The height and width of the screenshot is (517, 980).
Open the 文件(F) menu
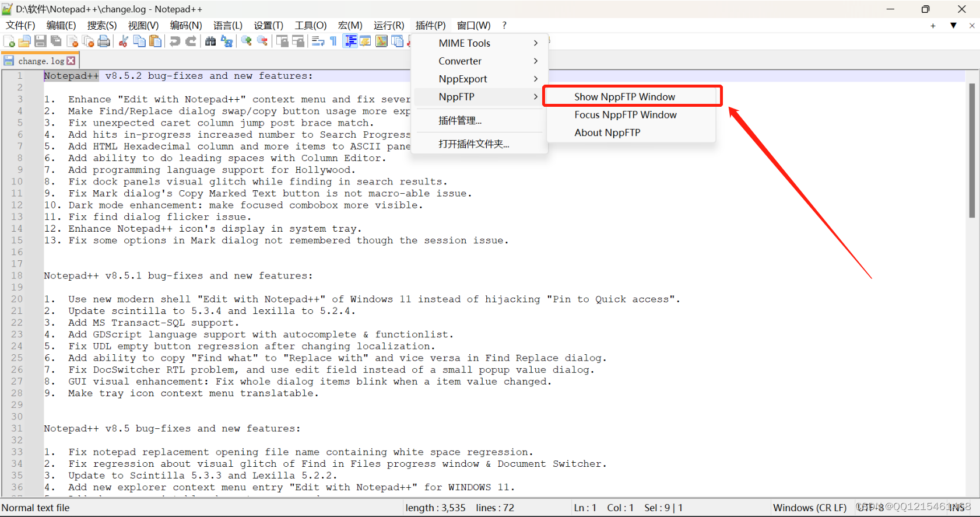(20, 25)
